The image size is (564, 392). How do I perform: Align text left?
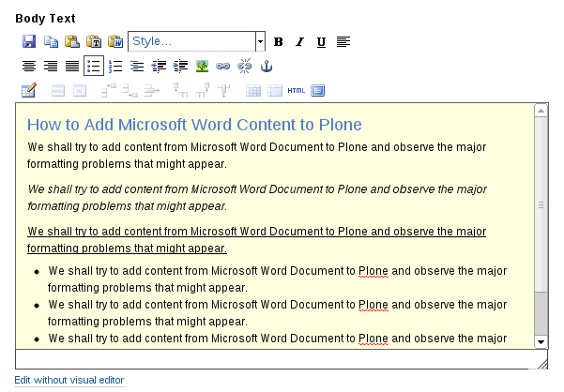(343, 41)
